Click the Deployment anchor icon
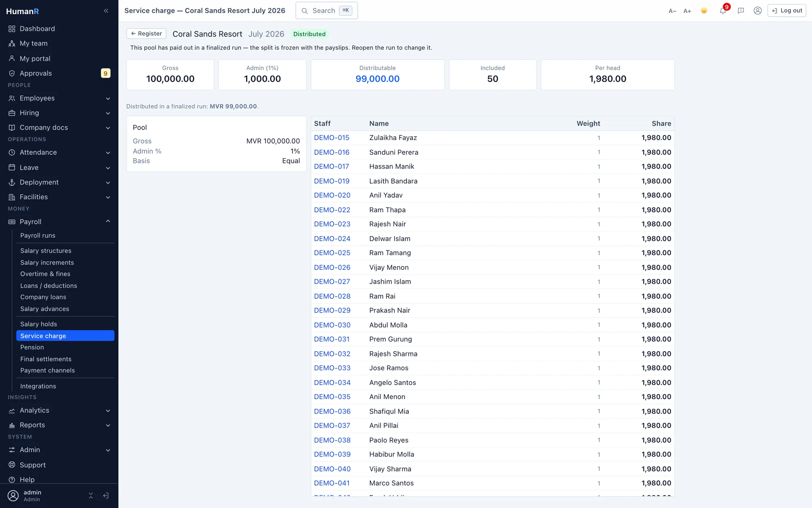Viewport: 812px width, 508px height. [12, 182]
